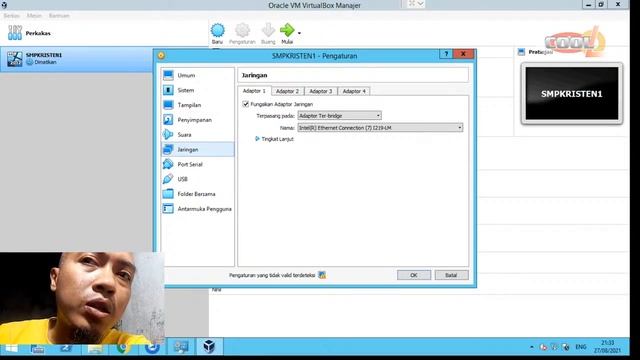Select the SMPKRISTEN1 virtual machine entry

tap(76, 59)
